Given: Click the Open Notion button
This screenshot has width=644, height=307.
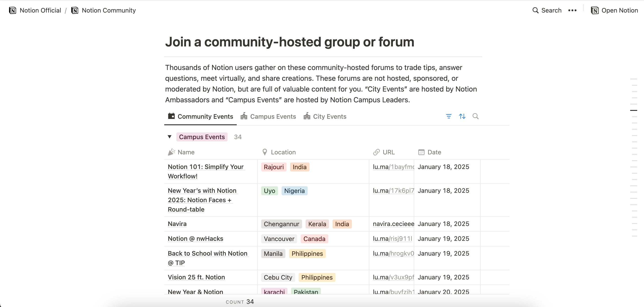Looking at the screenshot, I should pyautogui.click(x=614, y=10).
